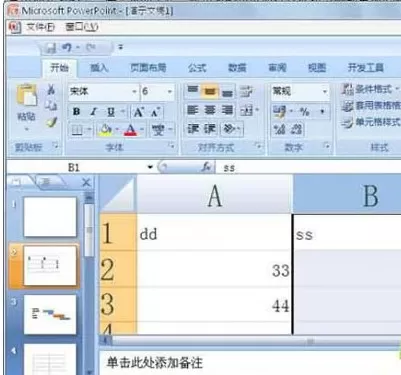Screen dimensions: 401x375
Task: Switch to the 页面布局 ribbon tab
Action: tap(148, 68)
